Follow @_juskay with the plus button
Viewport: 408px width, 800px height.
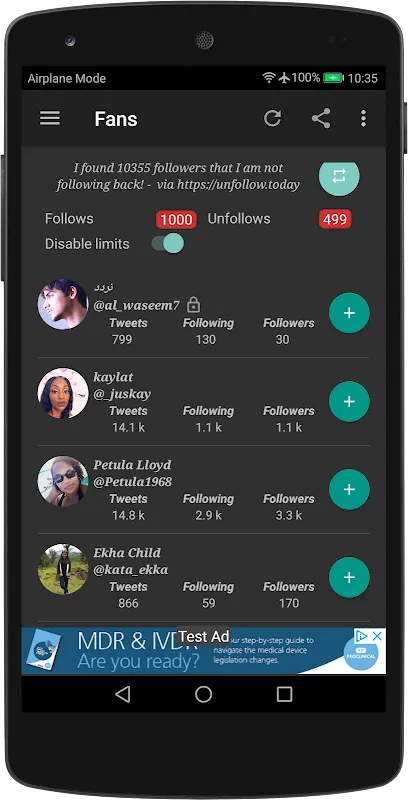(349, 402)
